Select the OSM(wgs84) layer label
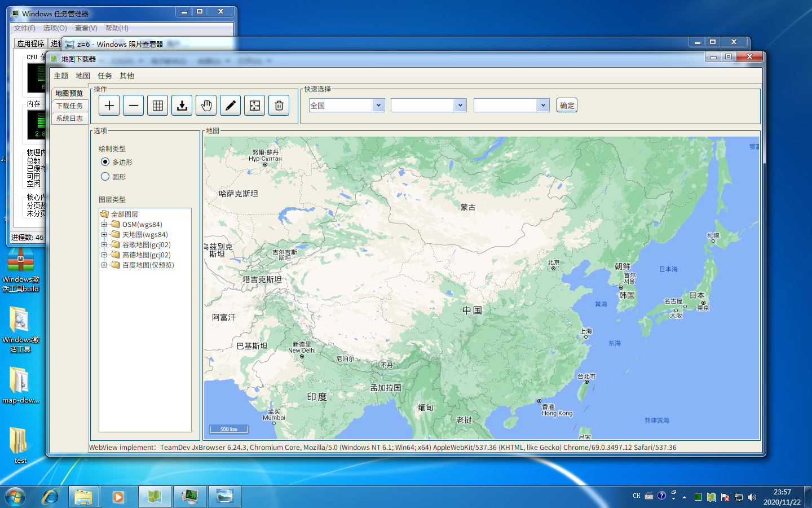Image resolution: width=812 pixels, height=508 pixels. point(142,224)
